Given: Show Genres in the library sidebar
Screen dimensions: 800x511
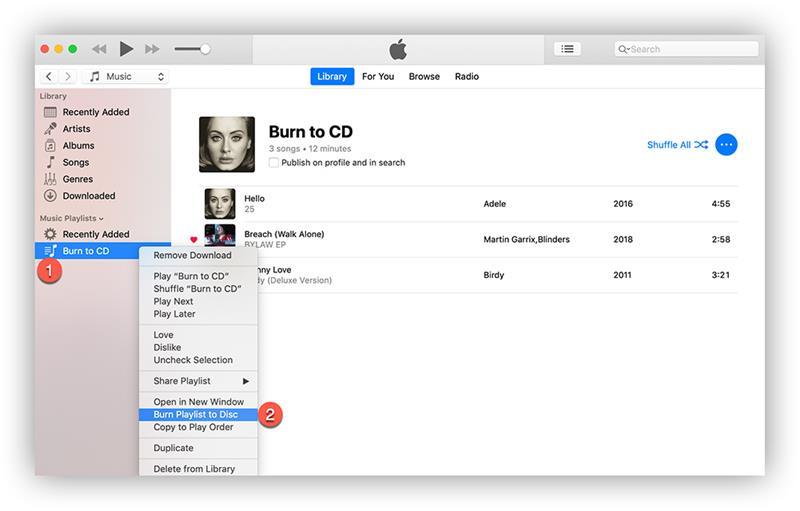Looking at the screenshot, I should pos(77,179).
